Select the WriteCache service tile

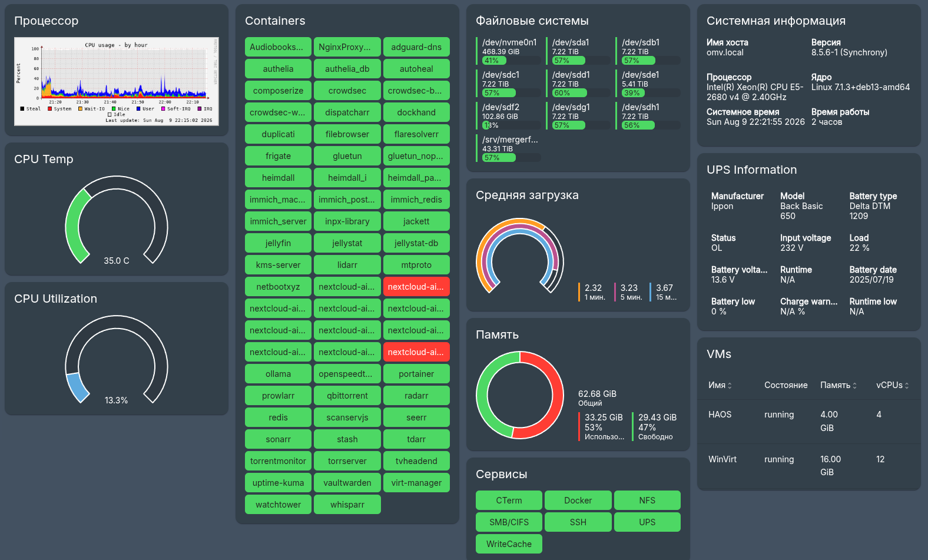pyautogui.click(x=509, y=544)
